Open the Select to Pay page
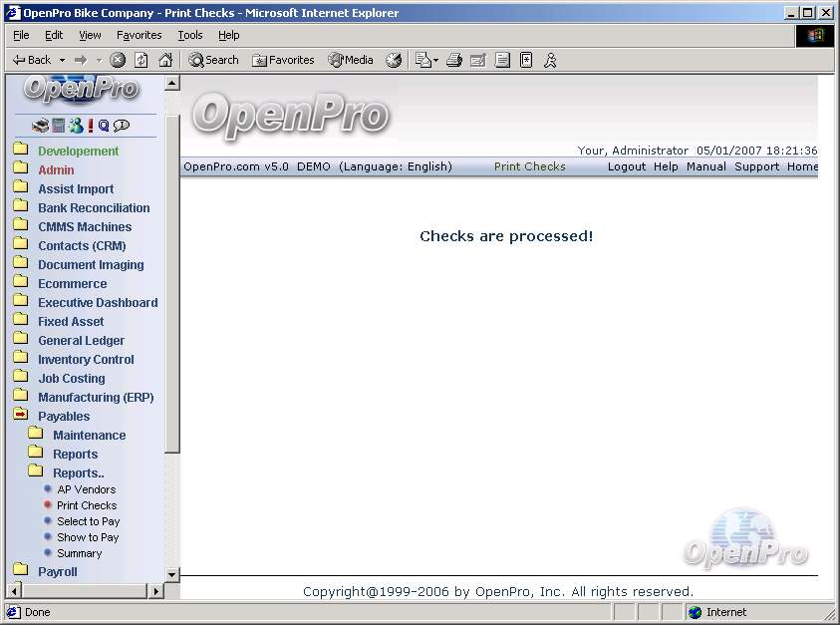Viewport: 840px width, 625px height. pos(88,521)
